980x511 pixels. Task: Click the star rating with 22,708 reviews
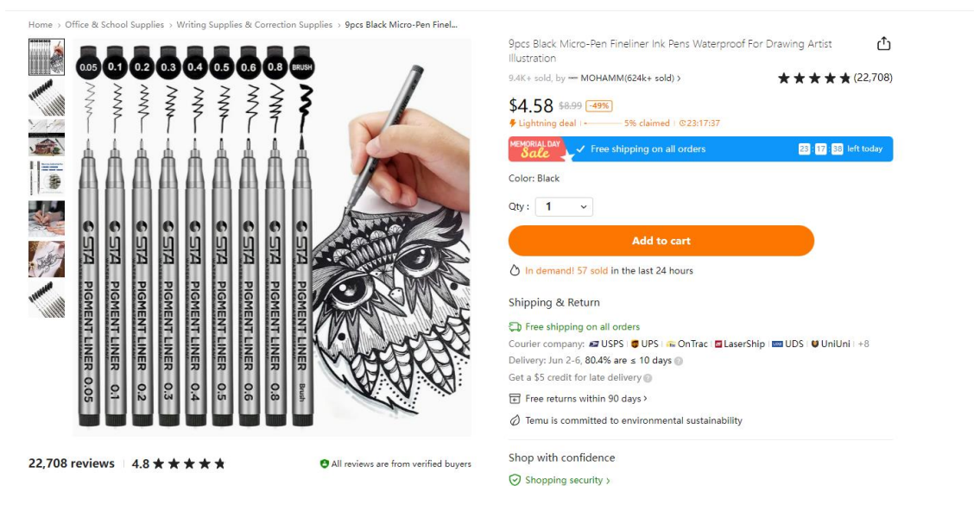(834, 78)
